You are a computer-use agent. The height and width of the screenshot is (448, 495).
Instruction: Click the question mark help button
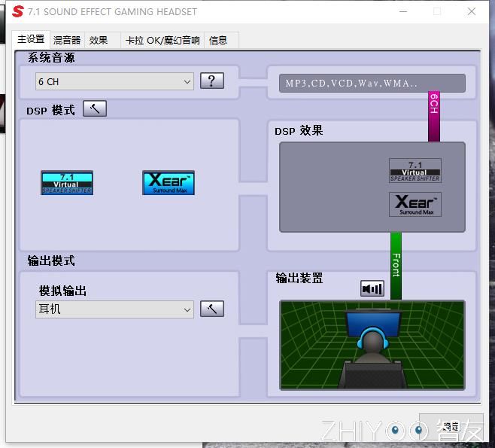212,81
